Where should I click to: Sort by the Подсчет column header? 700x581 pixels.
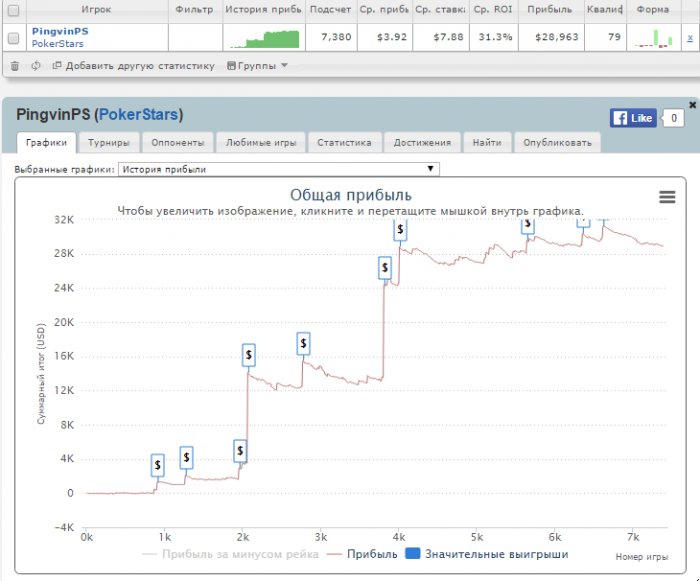click(330, 9)
